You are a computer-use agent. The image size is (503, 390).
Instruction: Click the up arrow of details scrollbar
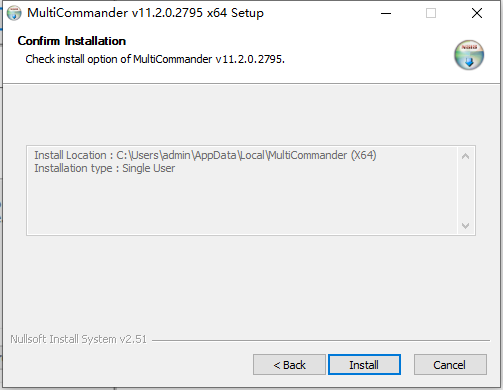(466, 156)
